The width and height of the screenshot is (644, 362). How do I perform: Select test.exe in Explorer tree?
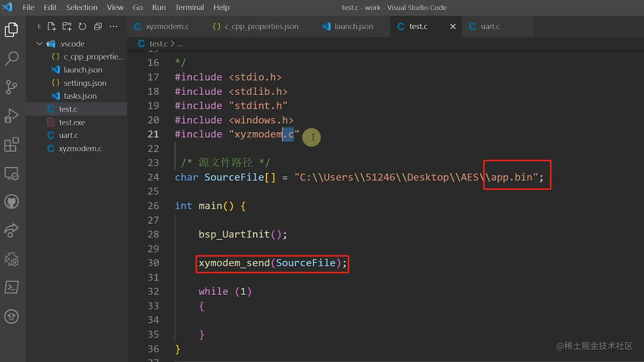coord(76,122)
